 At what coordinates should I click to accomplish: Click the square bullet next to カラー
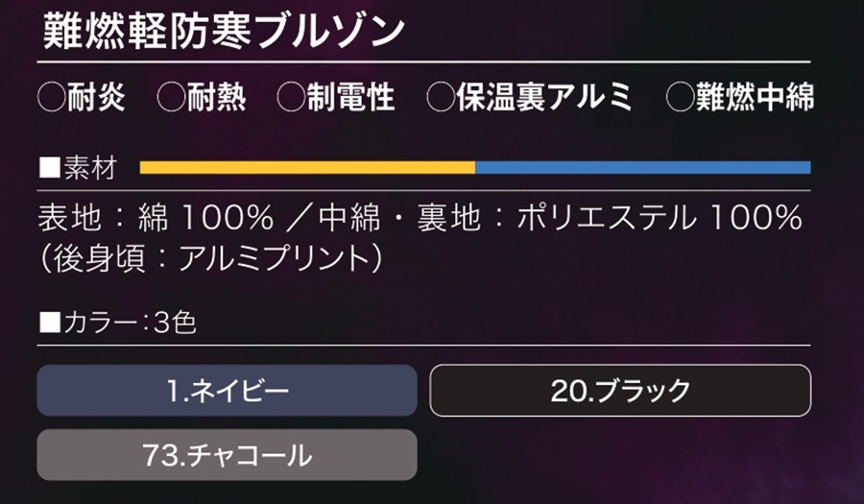pos(50,322)
